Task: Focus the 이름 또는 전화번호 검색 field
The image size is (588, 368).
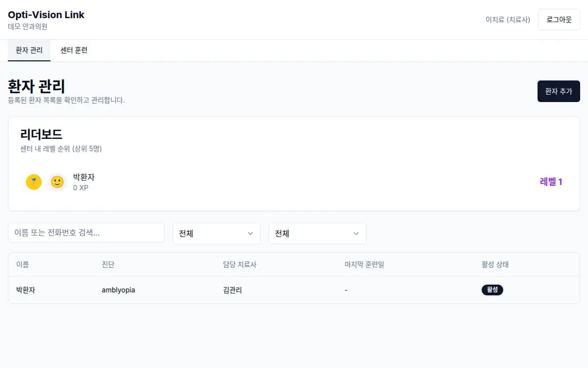Action: (86, 233)
